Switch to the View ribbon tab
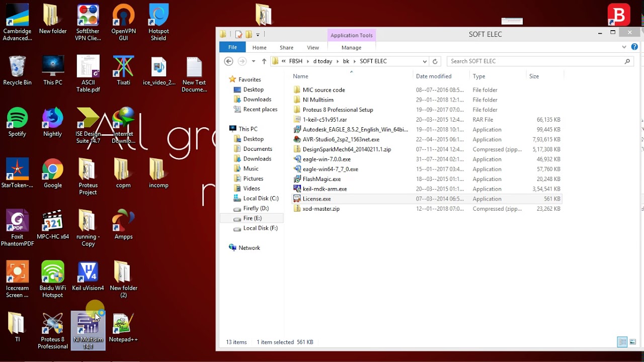This screenshot has width=644, height=362. point(313,47)
